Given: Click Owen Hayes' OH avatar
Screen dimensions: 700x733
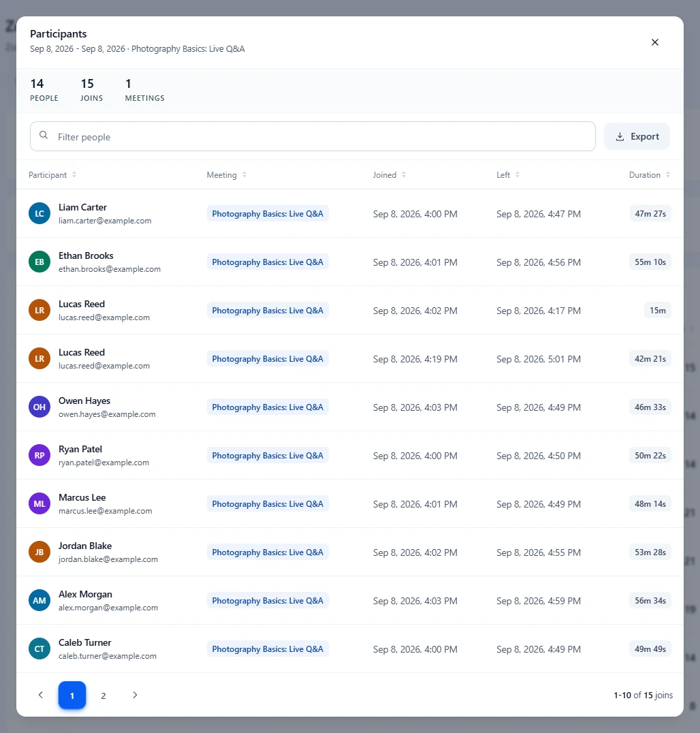Looking at the screenshot, I should pos(39,407).
